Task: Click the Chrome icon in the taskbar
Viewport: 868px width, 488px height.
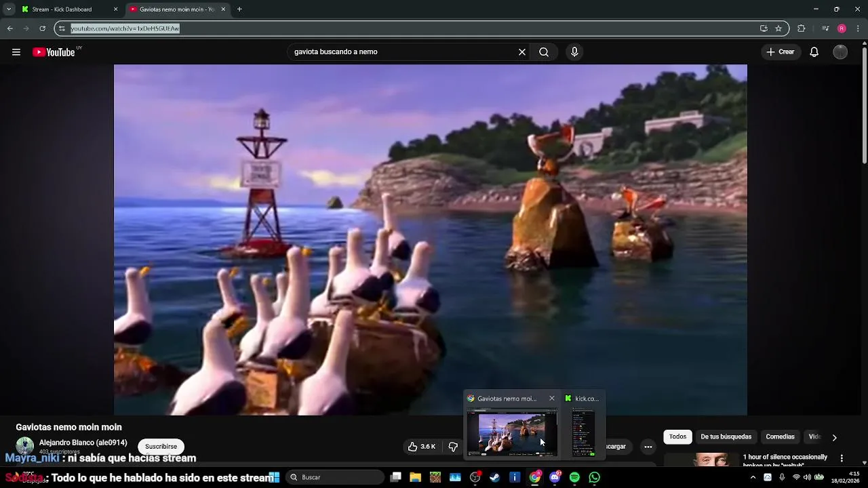Action: pyautogui.click(x=535, y=477)
